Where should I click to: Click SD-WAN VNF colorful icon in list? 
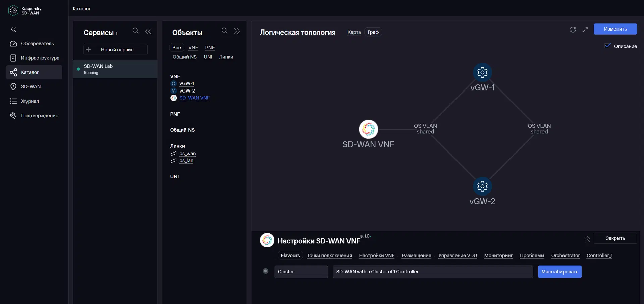click(x=174, y=98)
